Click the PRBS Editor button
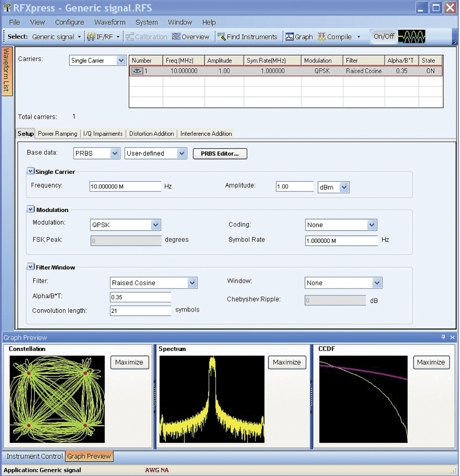The height and width of the screenshot is (476, 460). pyautogui.click(x=220, y=154)
